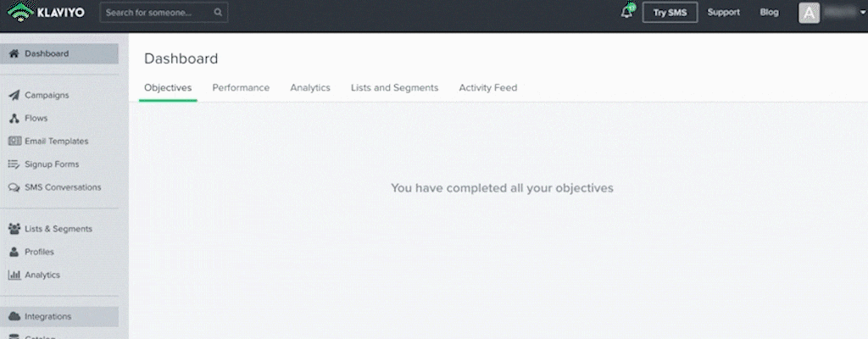The image size is (868, 339).
Task: Expand the account dropdown arrow
Action: point(863,14)
